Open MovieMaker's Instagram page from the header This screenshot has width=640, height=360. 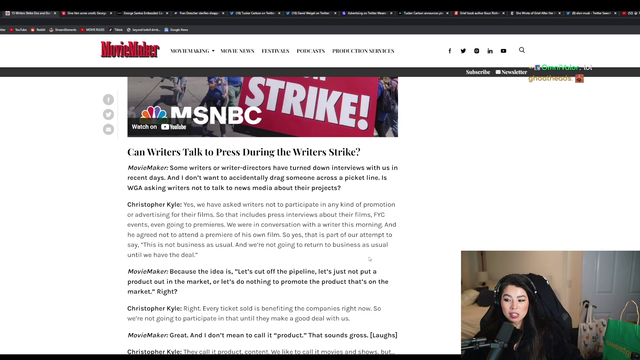[476, 51]
